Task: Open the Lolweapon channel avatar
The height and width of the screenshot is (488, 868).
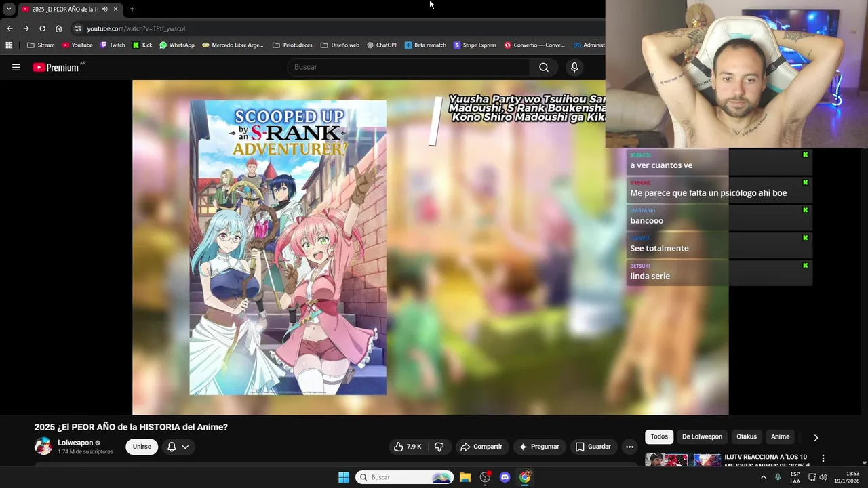Action: coord(43,446)
